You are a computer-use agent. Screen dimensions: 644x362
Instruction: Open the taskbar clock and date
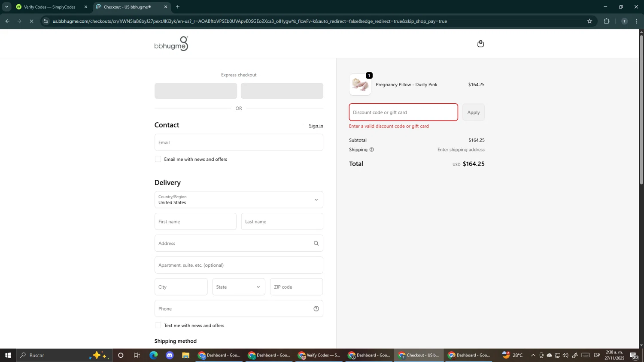coord(615,355)
